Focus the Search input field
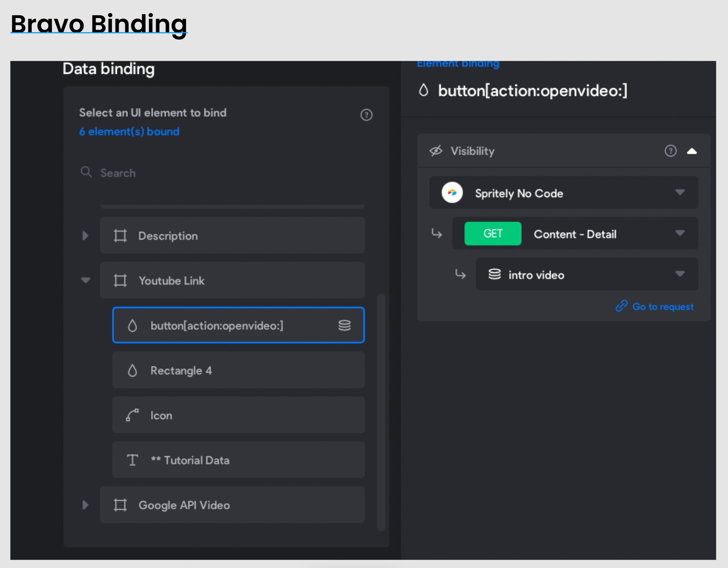 point(222,173)
